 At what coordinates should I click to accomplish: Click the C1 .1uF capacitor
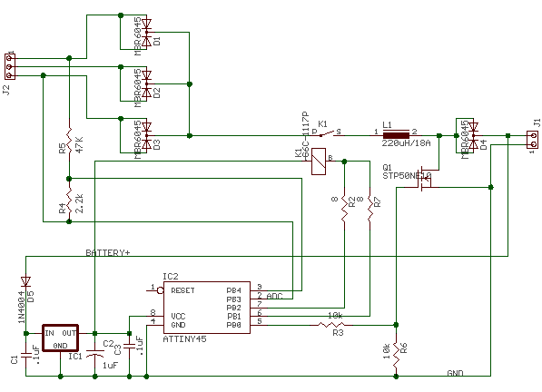[25, 355]
